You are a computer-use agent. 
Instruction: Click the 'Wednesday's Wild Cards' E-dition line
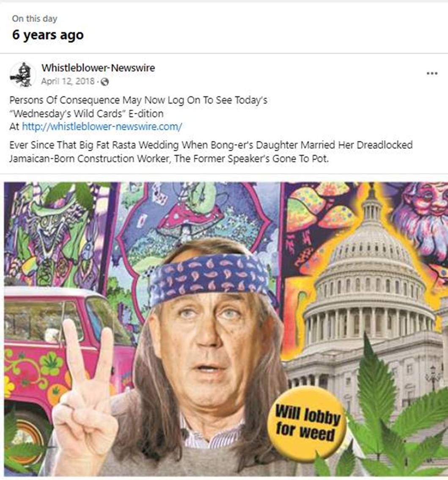click(86, 113)
